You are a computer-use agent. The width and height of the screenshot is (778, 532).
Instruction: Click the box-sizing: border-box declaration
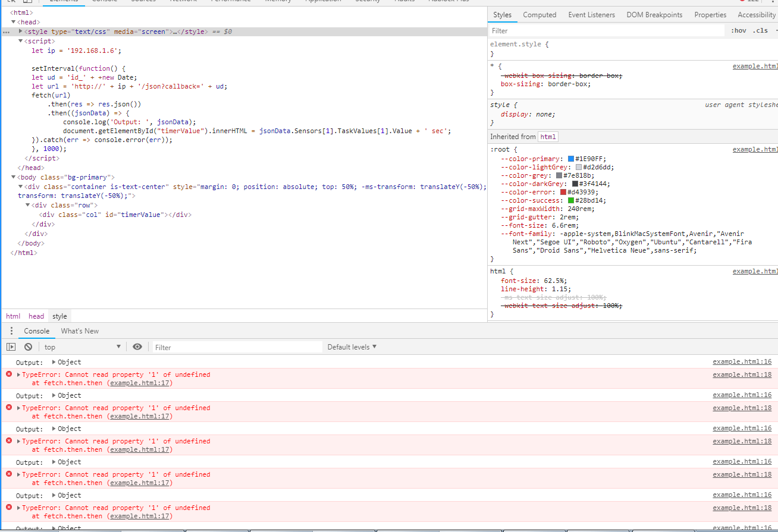pos(545,84)
